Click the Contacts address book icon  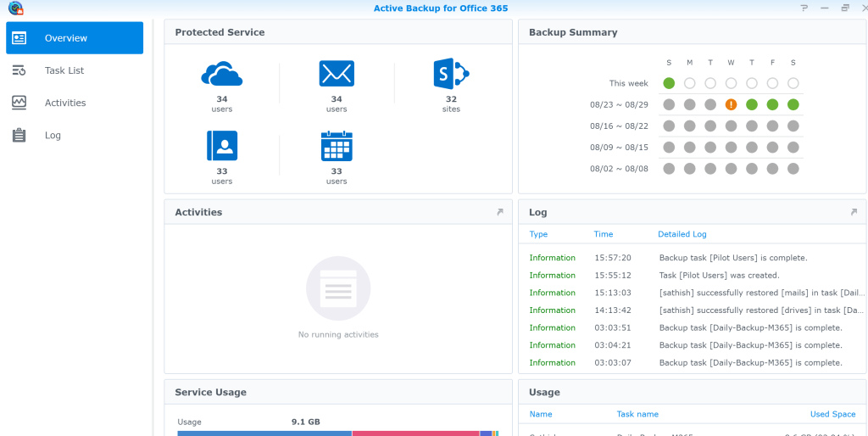222,146
